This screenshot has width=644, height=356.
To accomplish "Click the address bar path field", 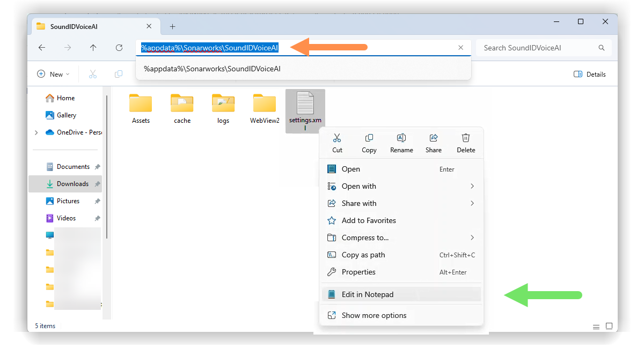I will [x=303, y=48].
